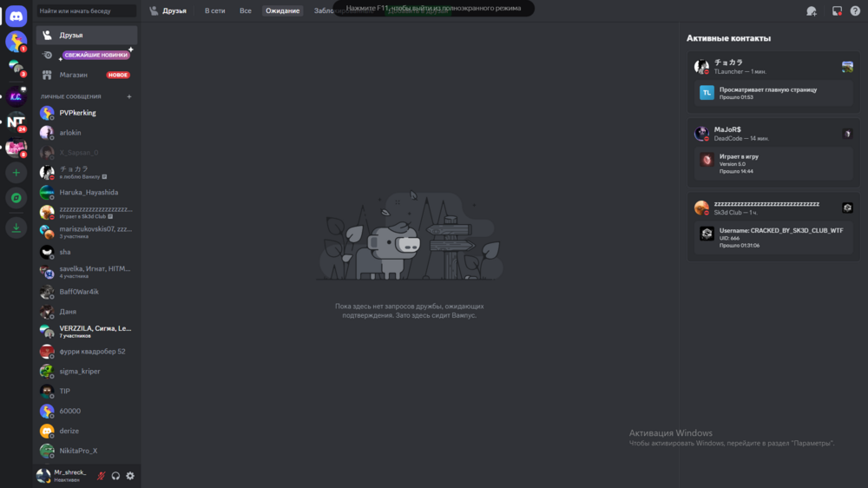Open the Магазин shop item
The width and height of the screenshot is (868, 488).
point(87,75)
